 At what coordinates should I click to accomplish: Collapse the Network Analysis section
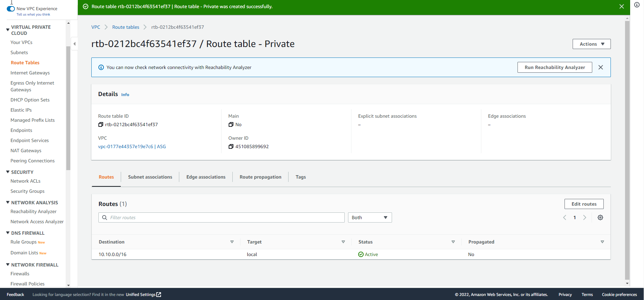click(x=8, y=202)
